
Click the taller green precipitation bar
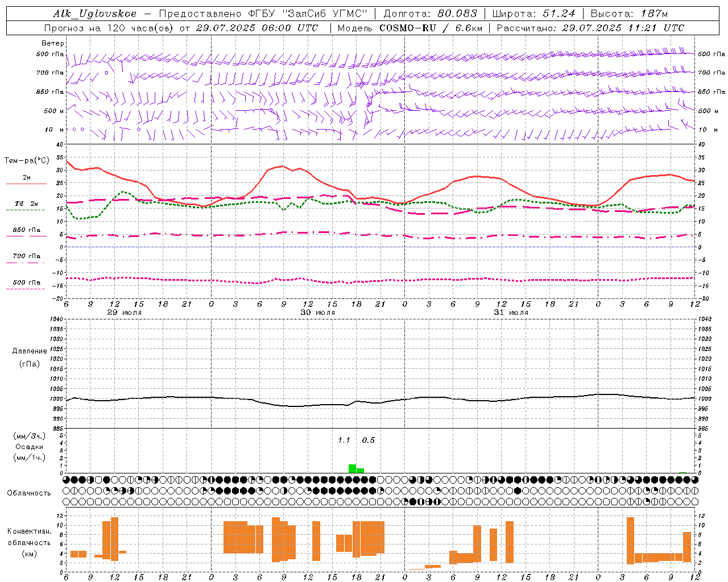click(352, 468)
